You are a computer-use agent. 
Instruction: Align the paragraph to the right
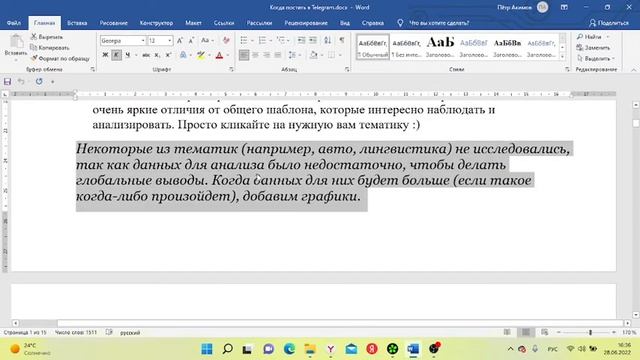[x=267, y=55]
